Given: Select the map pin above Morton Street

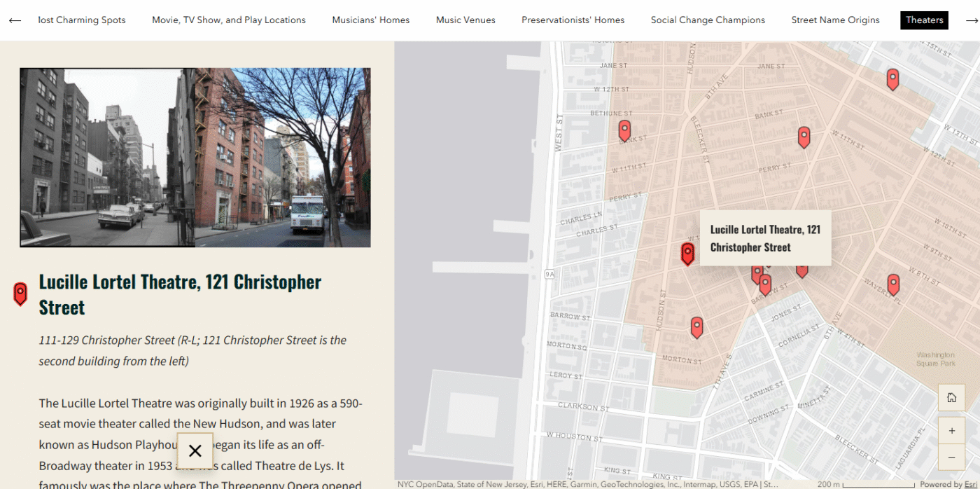Looking at the screenshot, I should [696, 326].
